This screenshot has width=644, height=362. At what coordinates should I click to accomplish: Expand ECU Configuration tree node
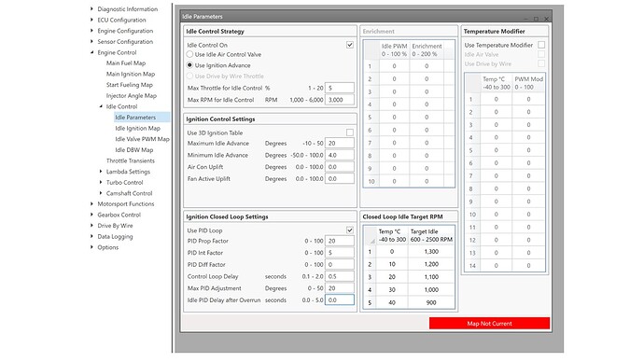pyautogui.click(x=91, y=20)
